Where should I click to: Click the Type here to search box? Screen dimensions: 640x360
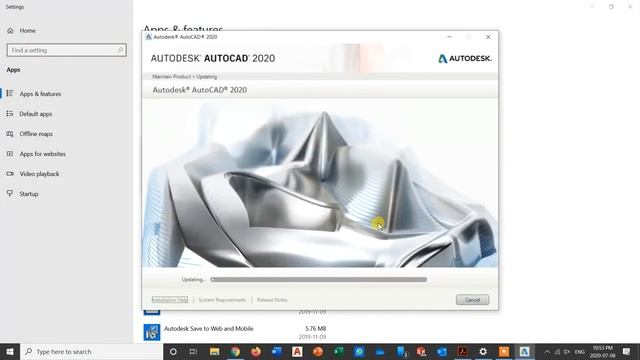(91, 351)
